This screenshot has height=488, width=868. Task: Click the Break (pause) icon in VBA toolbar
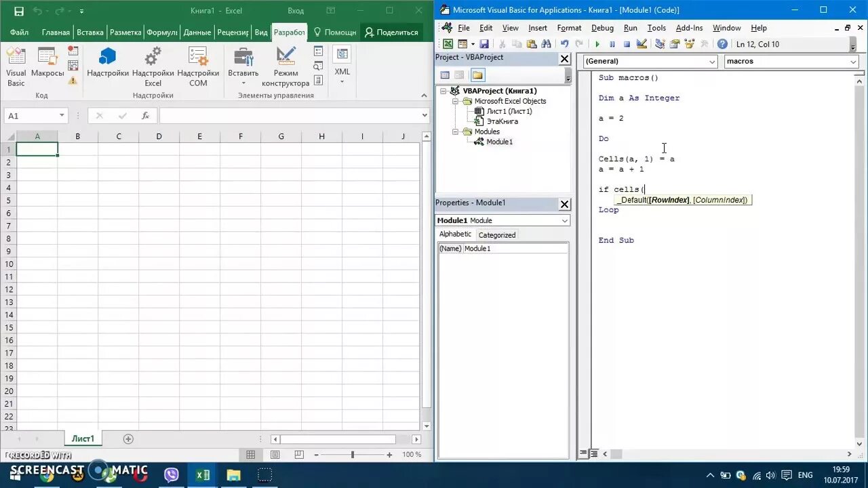[612, 44]
